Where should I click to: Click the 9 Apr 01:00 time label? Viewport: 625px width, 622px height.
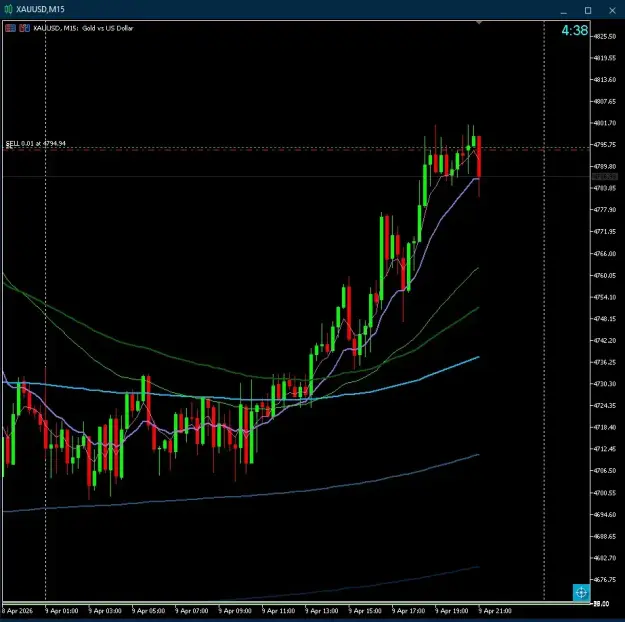(x=61, y=611)
